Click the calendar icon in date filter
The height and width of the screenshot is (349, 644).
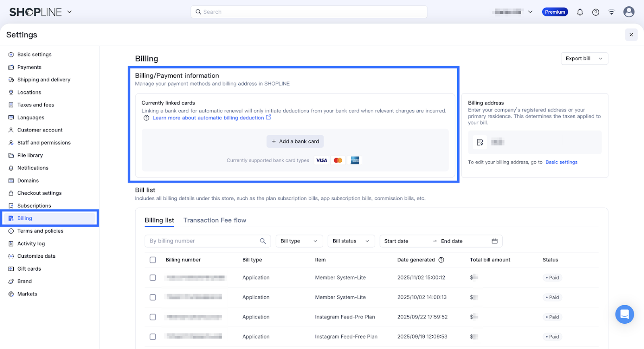click(495, 241)
